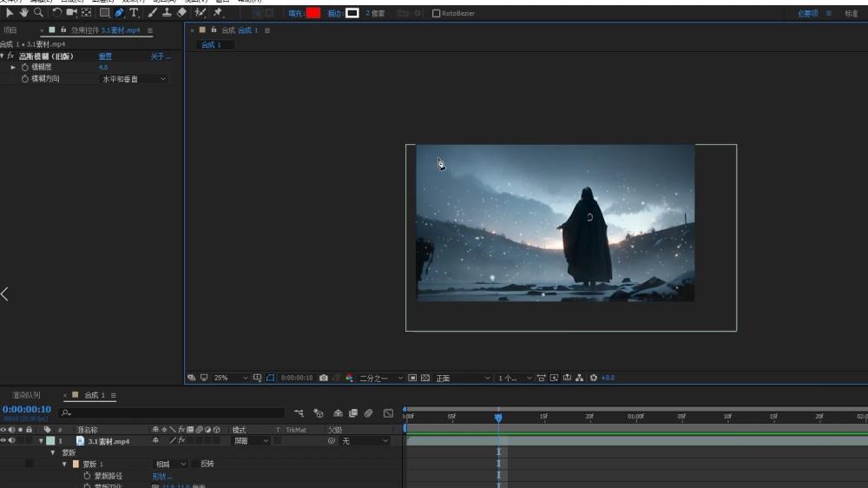Open the parent 无 dropdown
Image resolution: width=868 pixels, height=488 pixels.
pyautogui.click(x=365, y=441)
